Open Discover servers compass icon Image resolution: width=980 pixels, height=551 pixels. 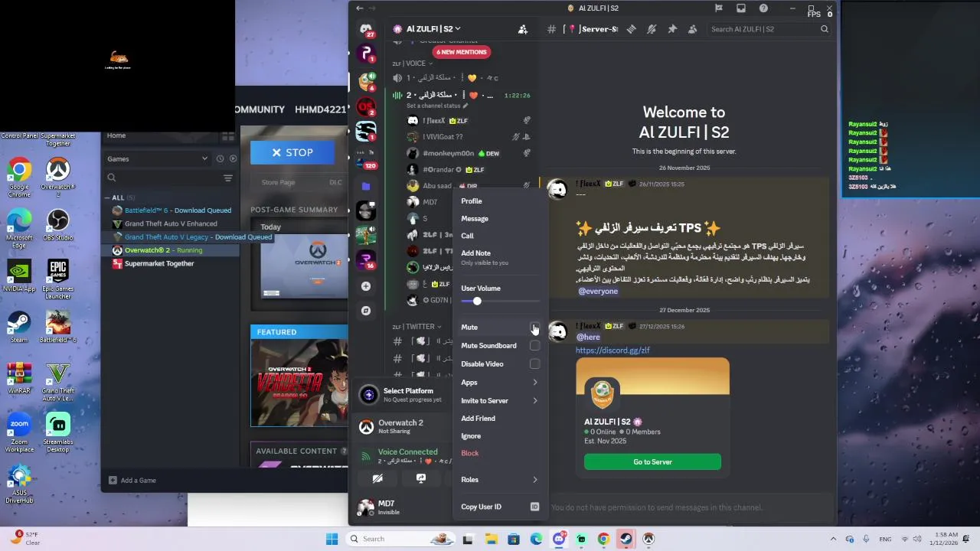(x=366, y=311)
